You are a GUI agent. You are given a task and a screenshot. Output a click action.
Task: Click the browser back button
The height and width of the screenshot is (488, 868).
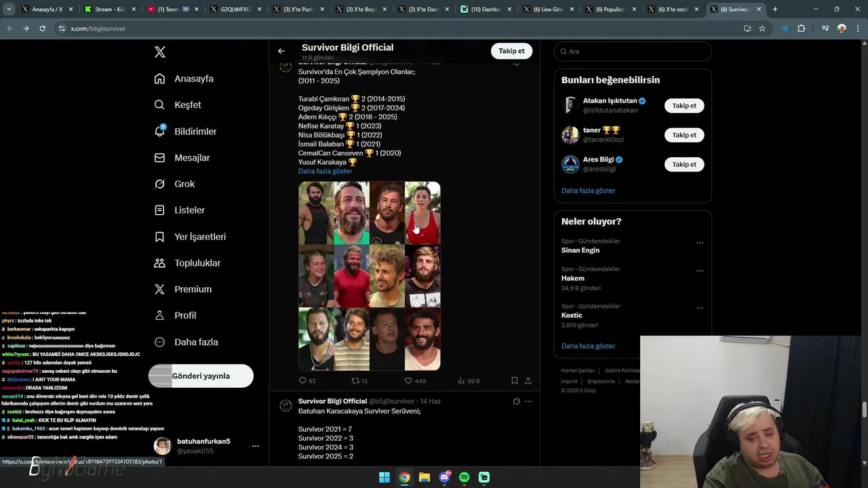click(x=9, y=28)
